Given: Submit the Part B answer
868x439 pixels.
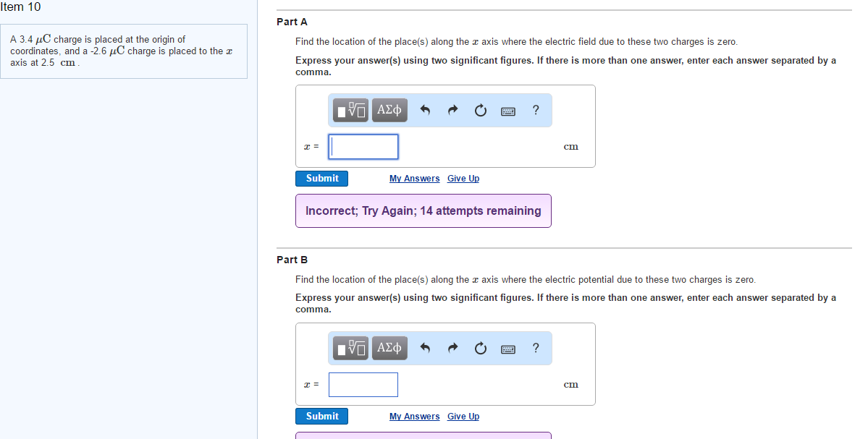Looking at the screenshot, I should pyautogui.click(x=321, y=416).
